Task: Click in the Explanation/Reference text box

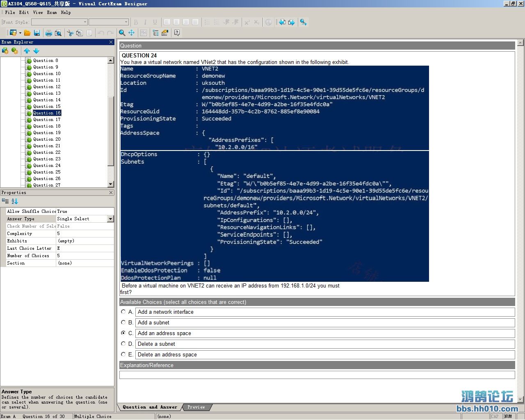Action: coord(317,375)
